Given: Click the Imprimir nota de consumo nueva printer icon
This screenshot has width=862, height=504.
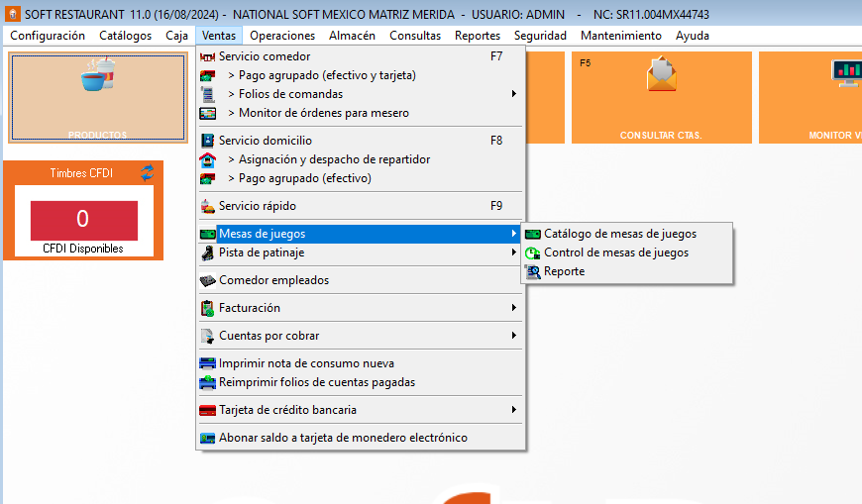Looking at the screenshot, I should (207, 363).
